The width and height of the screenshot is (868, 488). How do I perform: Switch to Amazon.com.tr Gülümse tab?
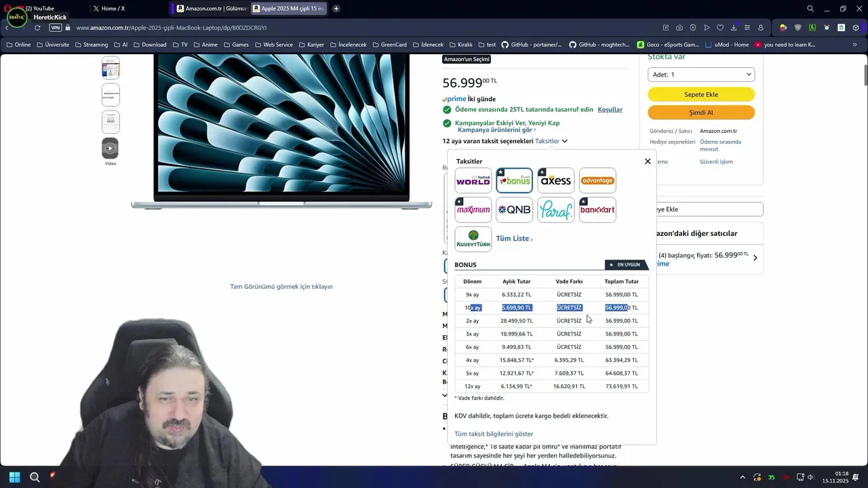210,8
